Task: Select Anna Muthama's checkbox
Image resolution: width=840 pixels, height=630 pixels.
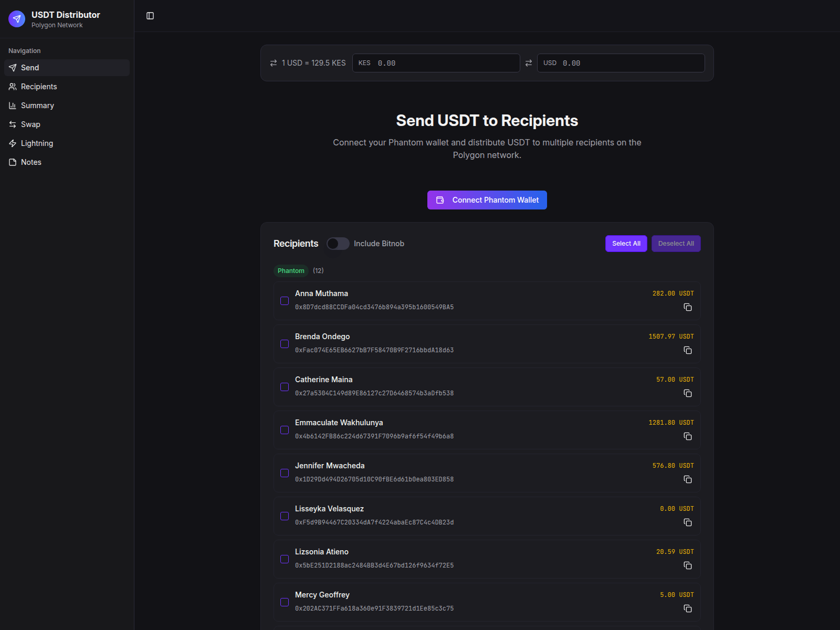Action: [285, 301]
